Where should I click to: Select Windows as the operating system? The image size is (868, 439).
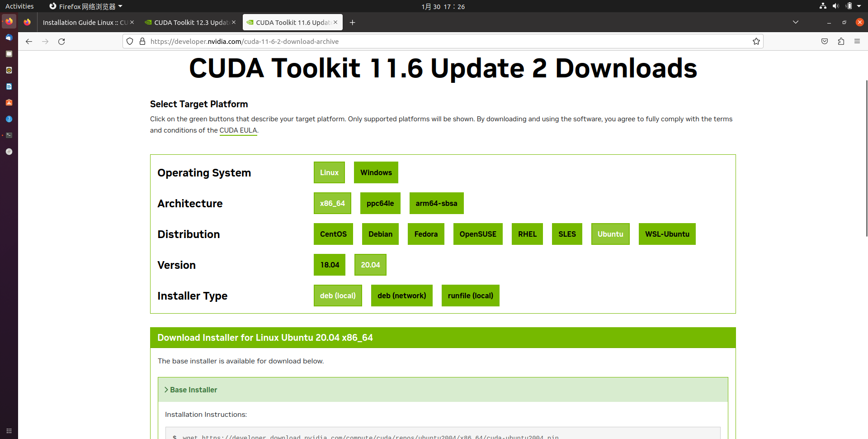(x=376, y=172)
